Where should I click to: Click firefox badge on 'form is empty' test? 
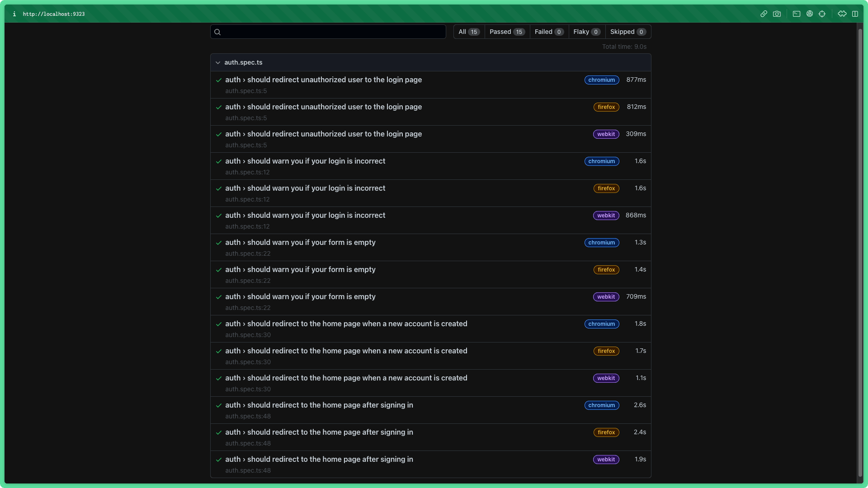(606, 270)
